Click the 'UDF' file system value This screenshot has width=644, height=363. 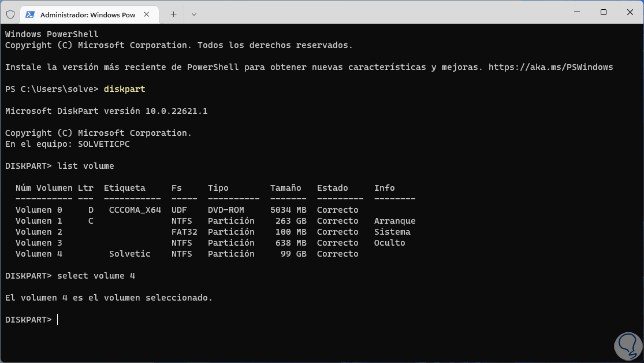179,210
